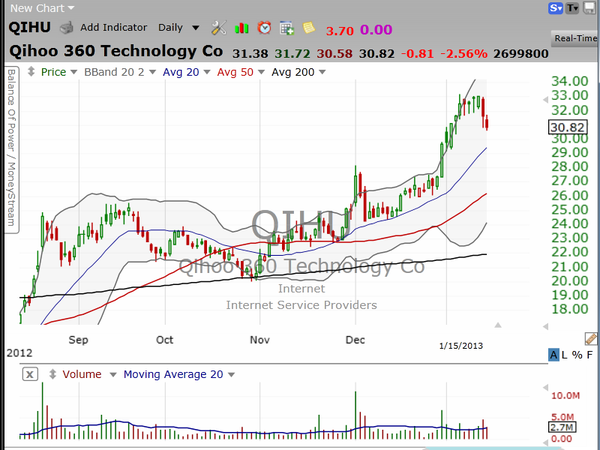Open the New Chart dropdown menu
Image resolution: width=600 pixels, height=450 pixels.
pyautogui.click(x=42, y=8)
